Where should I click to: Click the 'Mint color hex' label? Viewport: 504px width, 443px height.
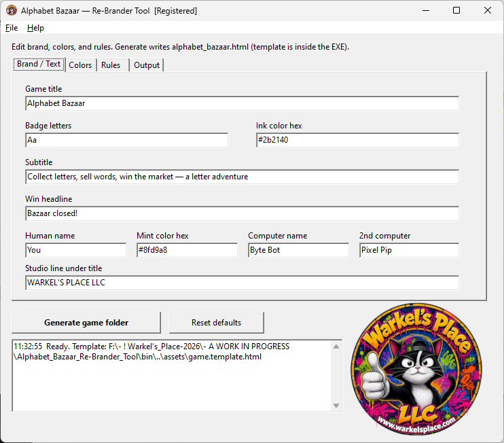(162, 236)
